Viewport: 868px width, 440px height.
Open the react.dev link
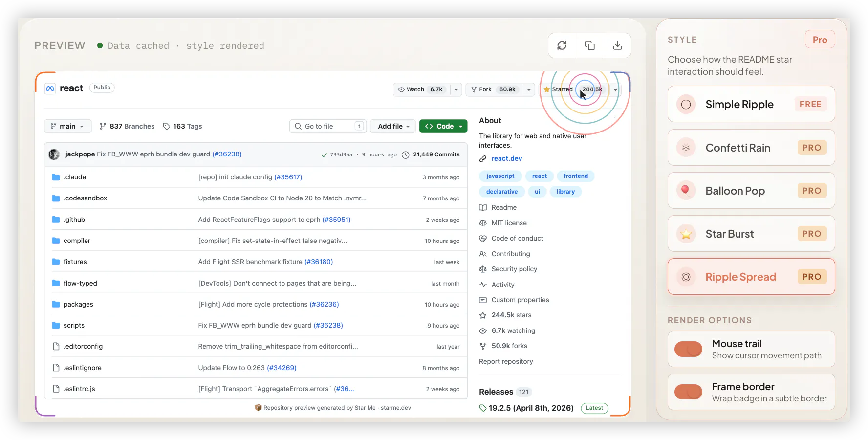click(x=507, y=158)
